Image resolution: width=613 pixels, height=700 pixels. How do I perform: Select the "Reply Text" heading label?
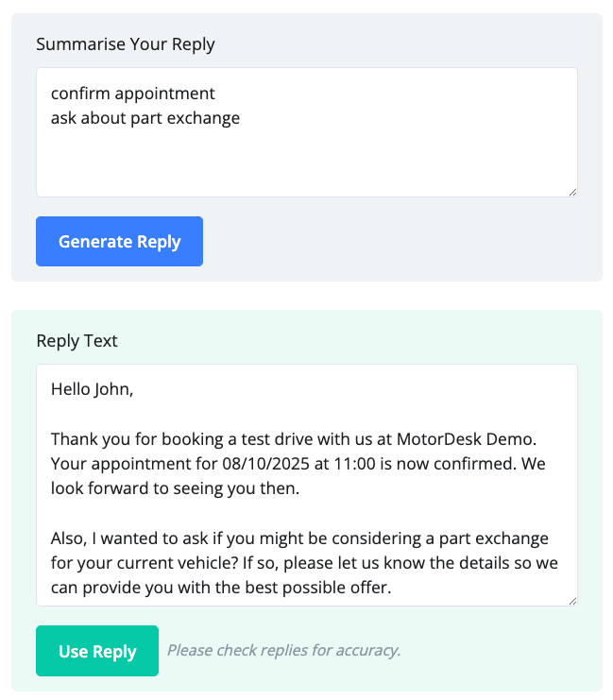pyautogui.click(x=77, y=341)
